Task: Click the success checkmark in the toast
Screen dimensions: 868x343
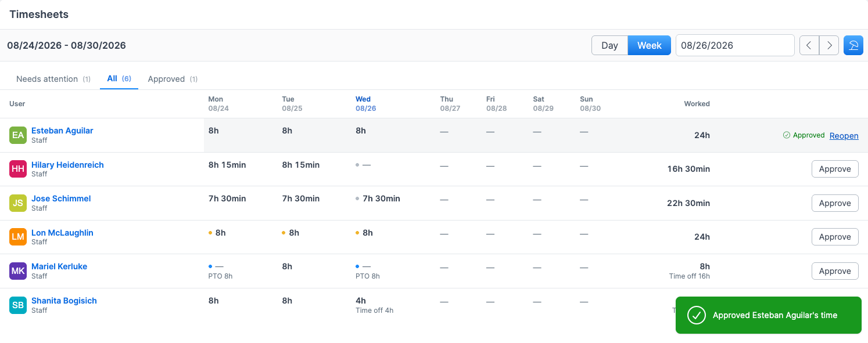Action: (x=696, y=315)
